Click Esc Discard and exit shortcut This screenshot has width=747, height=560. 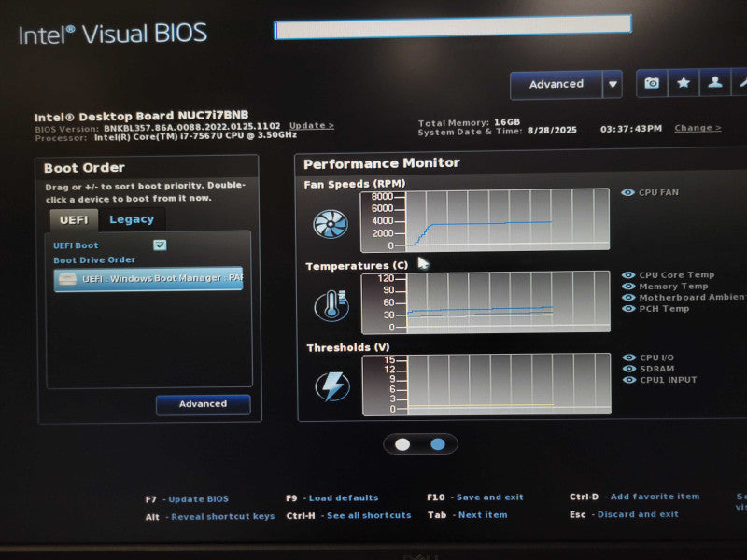coord(624,514)
